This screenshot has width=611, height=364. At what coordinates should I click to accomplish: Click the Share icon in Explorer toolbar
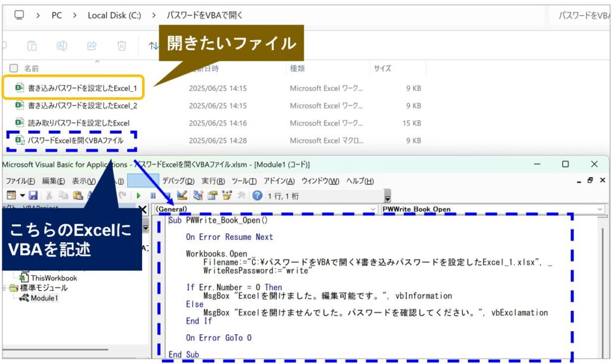92,46
